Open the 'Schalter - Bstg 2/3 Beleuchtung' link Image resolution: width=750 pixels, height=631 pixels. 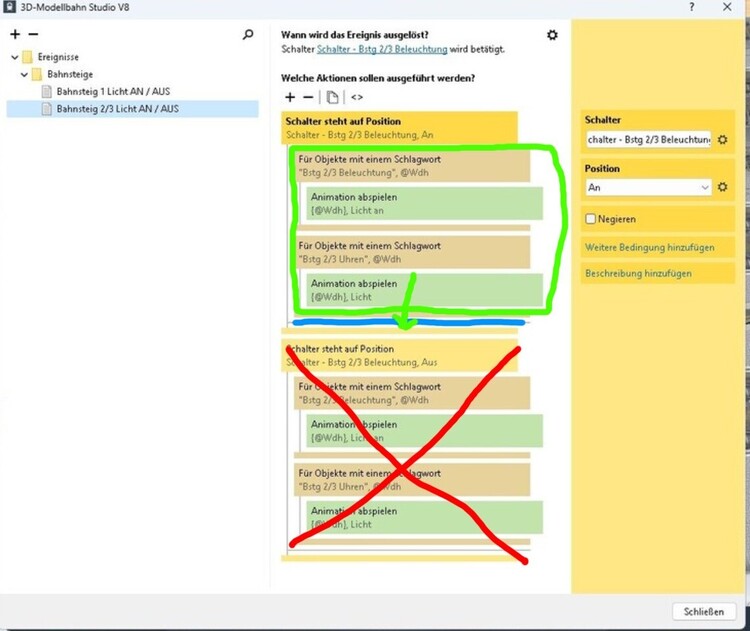coord(382,49)
